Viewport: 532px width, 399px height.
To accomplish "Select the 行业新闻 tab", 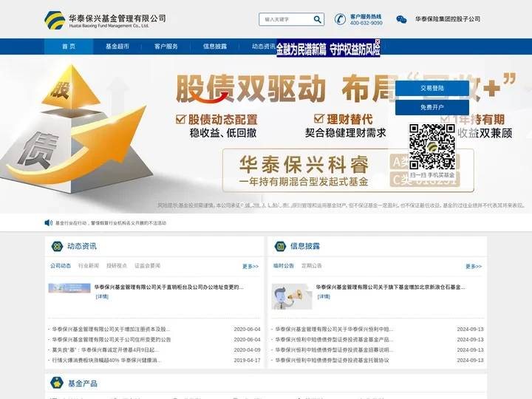I will (89, 266).
